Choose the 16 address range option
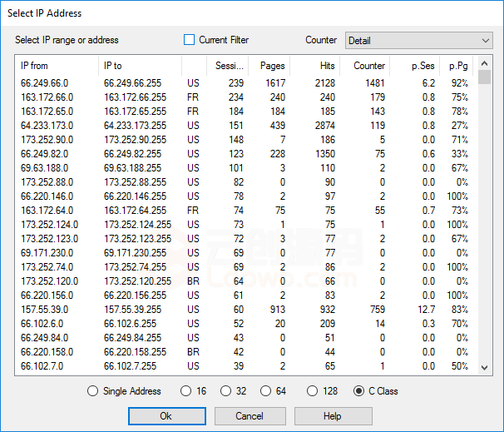Image resolution: width=504 pixels, height=432 pixels. click(193, 391)
